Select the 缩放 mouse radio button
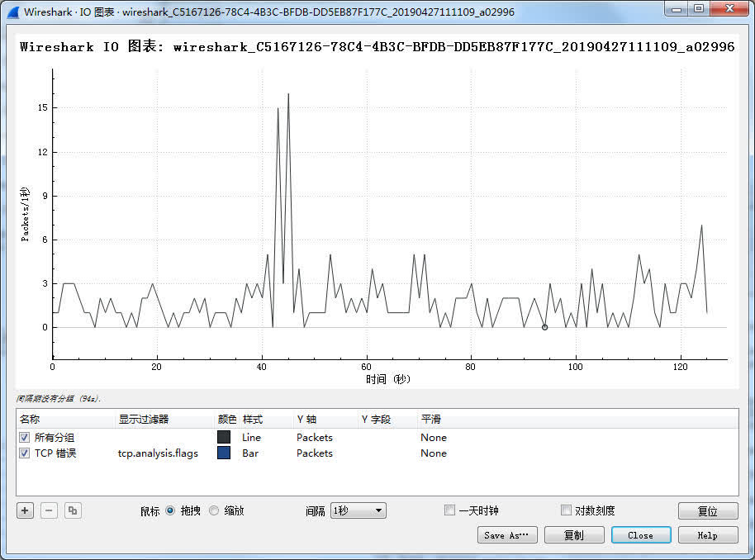Image resolution: width=755 pixels, height=560 pixels. tap(214, 510)
